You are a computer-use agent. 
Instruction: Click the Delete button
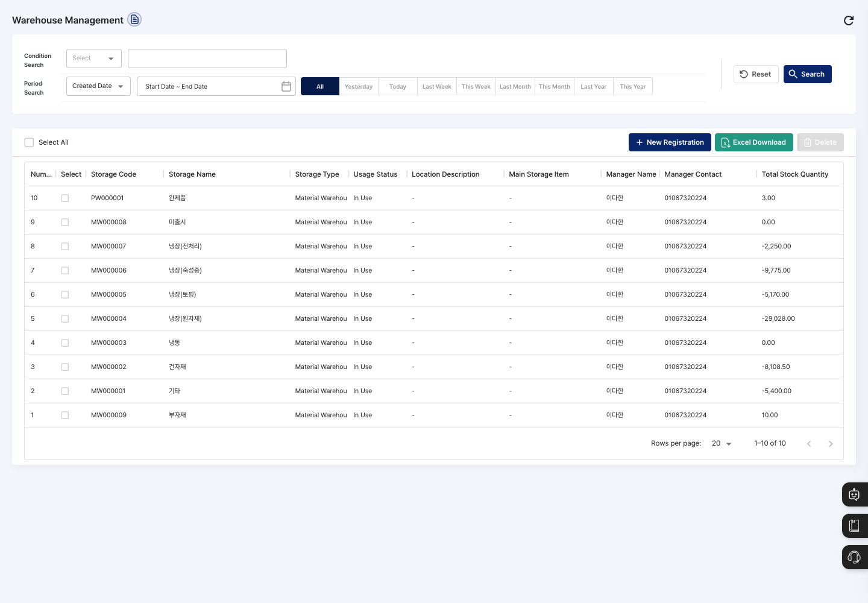(x=820, y=142)
